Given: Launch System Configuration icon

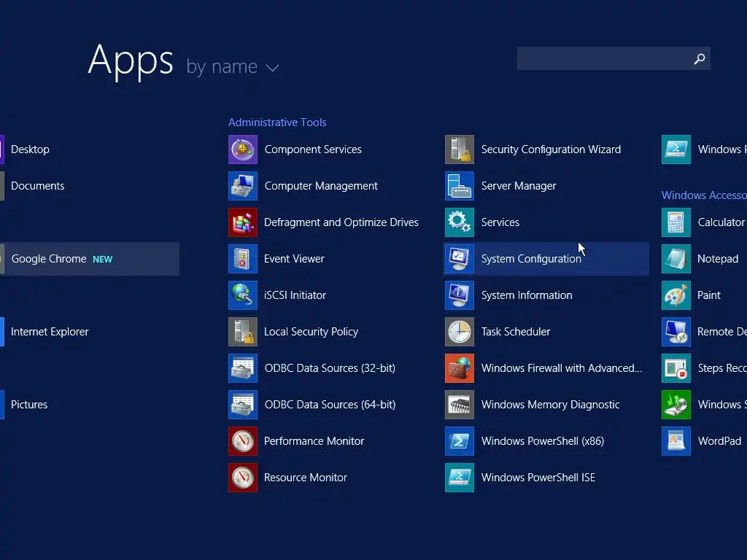Looking at the screenshot, I should coord(460,259).
